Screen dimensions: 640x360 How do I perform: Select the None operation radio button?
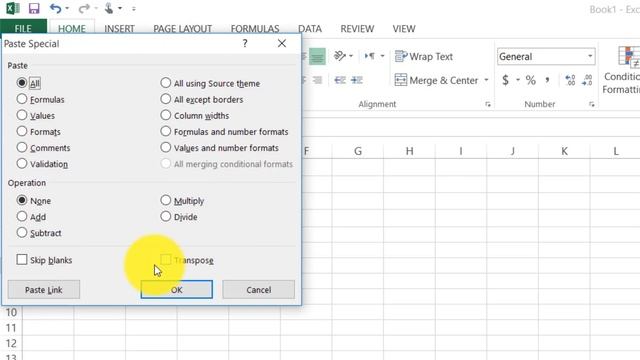coord(22,200)
